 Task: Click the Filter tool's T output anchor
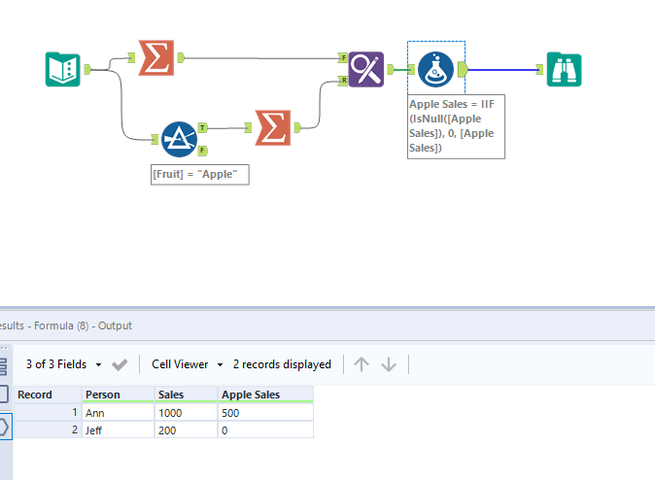pos(203,127)
